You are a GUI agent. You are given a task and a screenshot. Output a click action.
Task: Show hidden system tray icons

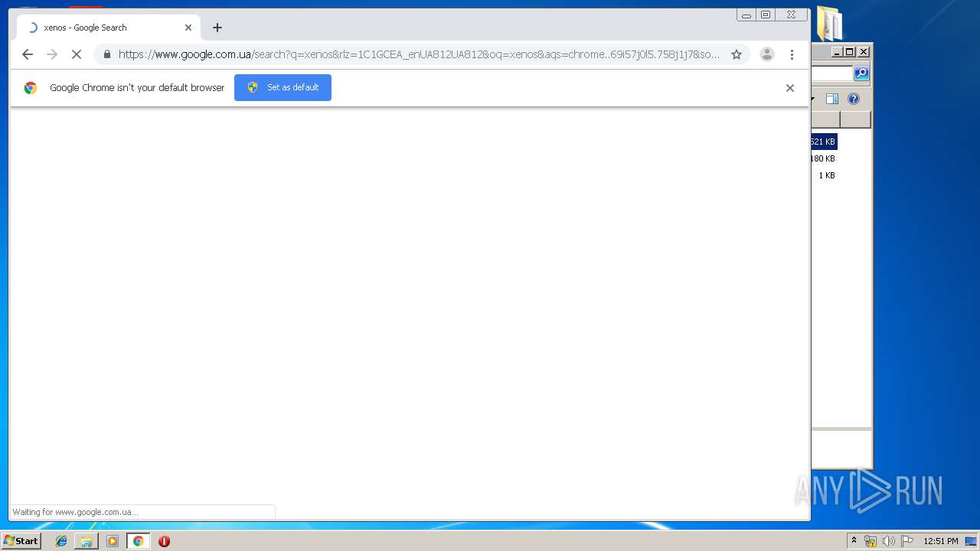(x=854, y=541)
